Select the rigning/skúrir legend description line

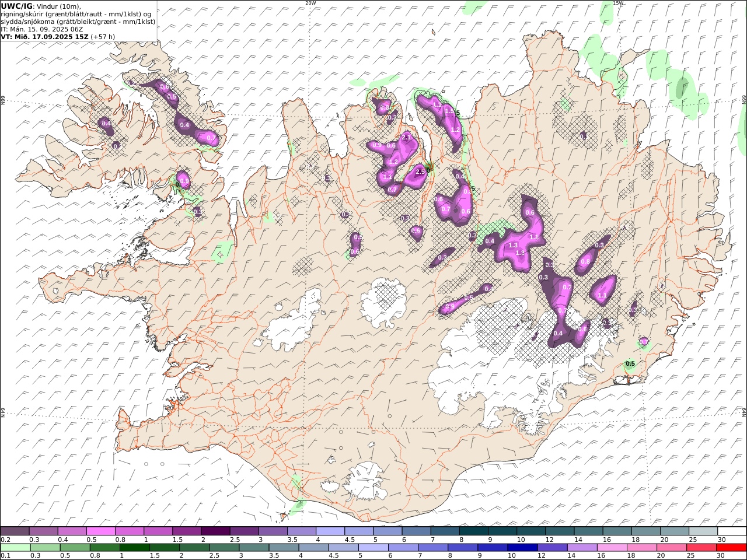tap(76, 13)
